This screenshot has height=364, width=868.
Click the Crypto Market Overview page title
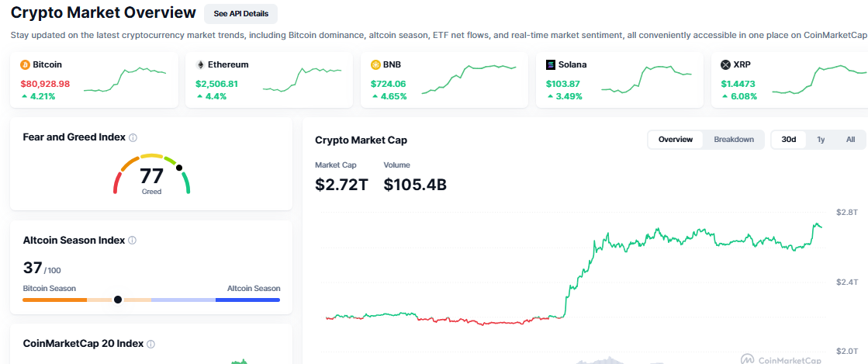[x=103, y=12]
